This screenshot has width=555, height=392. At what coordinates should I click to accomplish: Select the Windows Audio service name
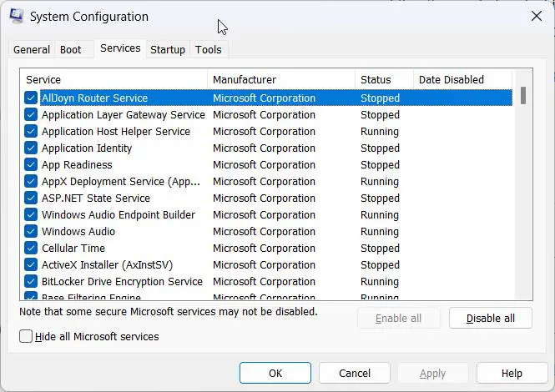(78, 231)
